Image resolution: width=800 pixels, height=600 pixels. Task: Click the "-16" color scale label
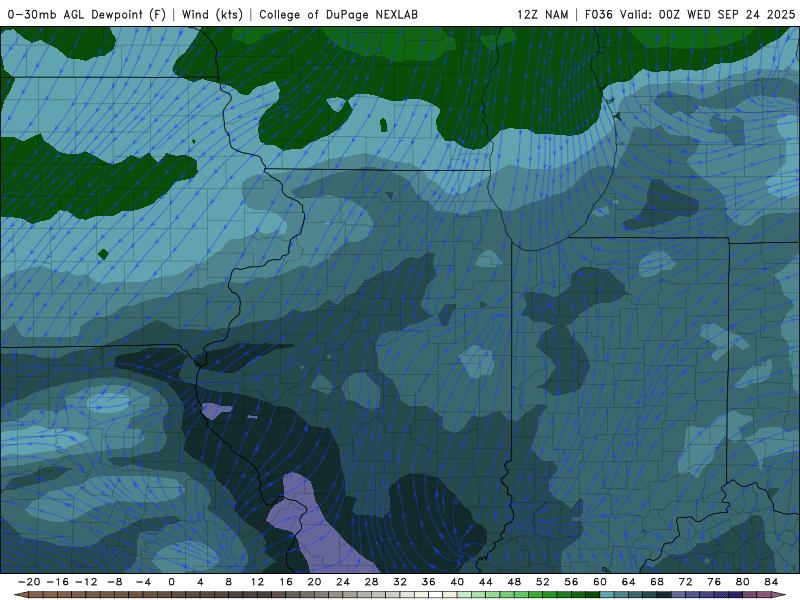click(x=57, y=582)
